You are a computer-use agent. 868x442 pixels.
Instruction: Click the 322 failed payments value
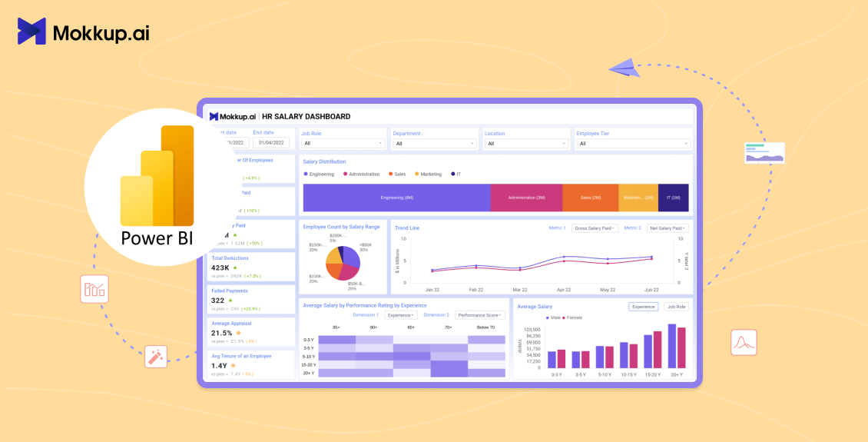(218, 300)
